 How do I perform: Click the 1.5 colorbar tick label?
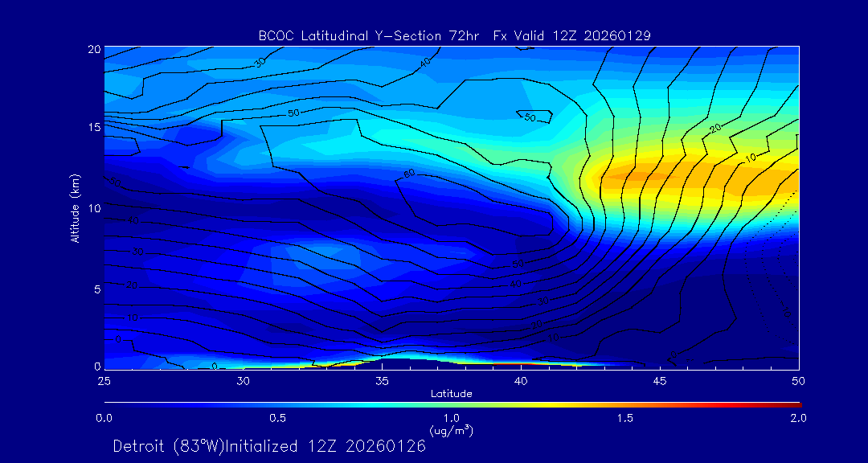point(624,418)
